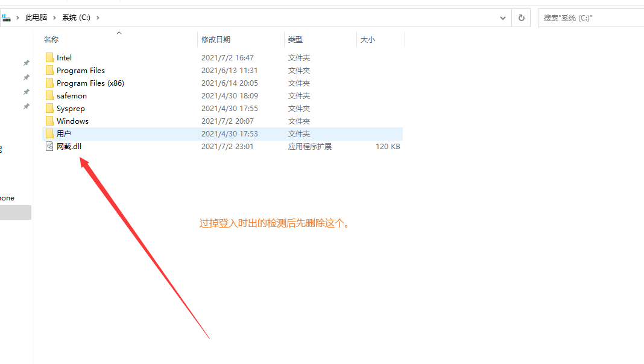Open the Windows folder
The image size is (644, 364).
(72, 121)
